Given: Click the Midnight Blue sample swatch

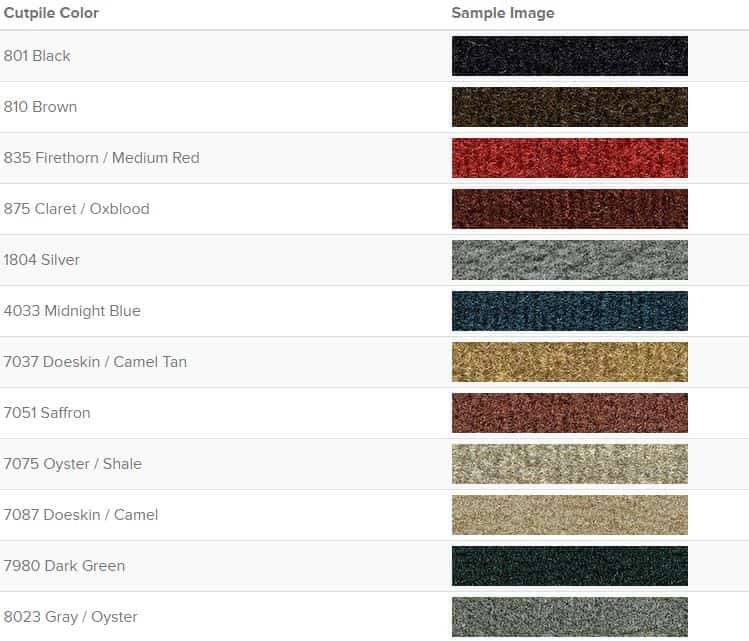Looking at the screenshot, I should click(x=570, y=311).
